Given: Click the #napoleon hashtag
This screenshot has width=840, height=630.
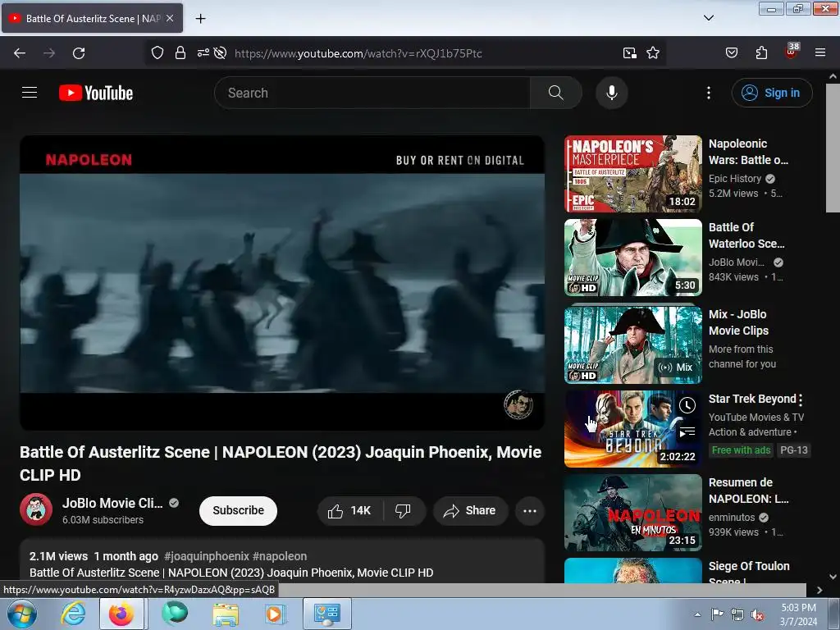Looking at the screenshot, I should coord(280,556).
